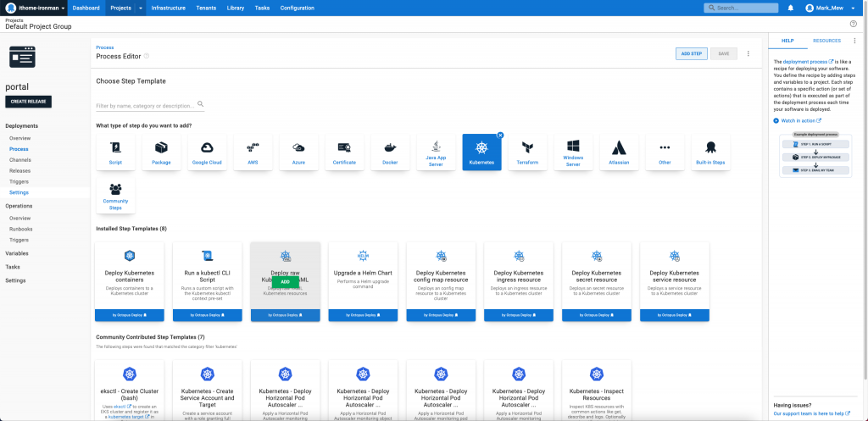Choose the Atlassian step type tile

pyautogui.click(x=619, y=152)
